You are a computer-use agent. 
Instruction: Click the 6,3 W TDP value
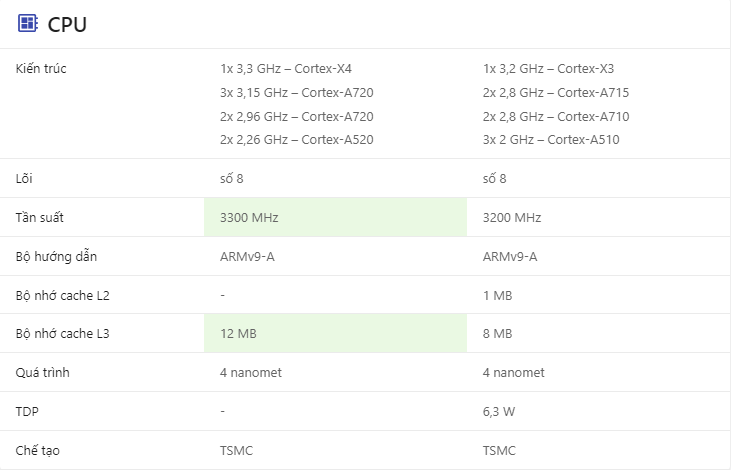tap(499, 411)
